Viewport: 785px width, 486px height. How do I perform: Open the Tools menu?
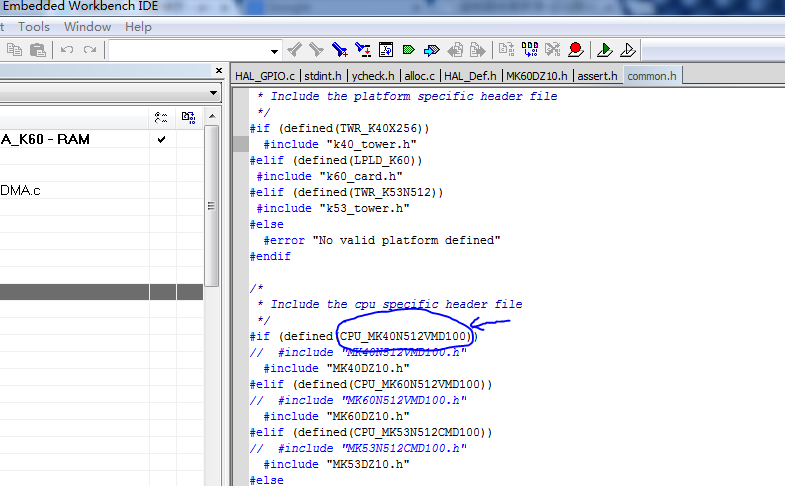coord(34,27)
